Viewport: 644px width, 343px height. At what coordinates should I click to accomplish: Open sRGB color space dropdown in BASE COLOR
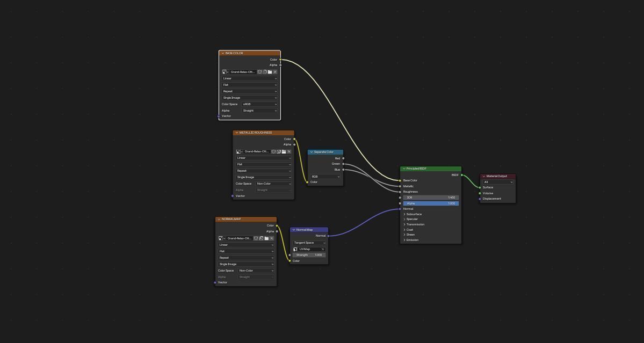259,104
